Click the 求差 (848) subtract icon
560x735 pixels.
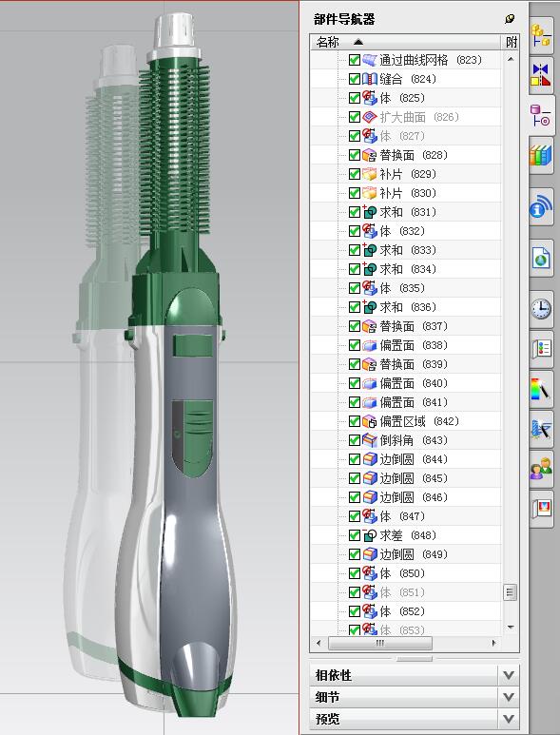click(x=370, y=534)
